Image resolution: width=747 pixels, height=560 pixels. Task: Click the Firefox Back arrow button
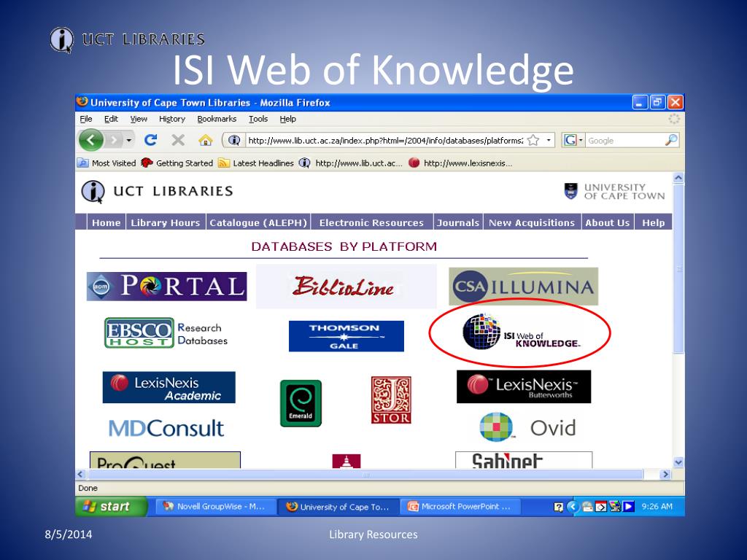point(91,140)
